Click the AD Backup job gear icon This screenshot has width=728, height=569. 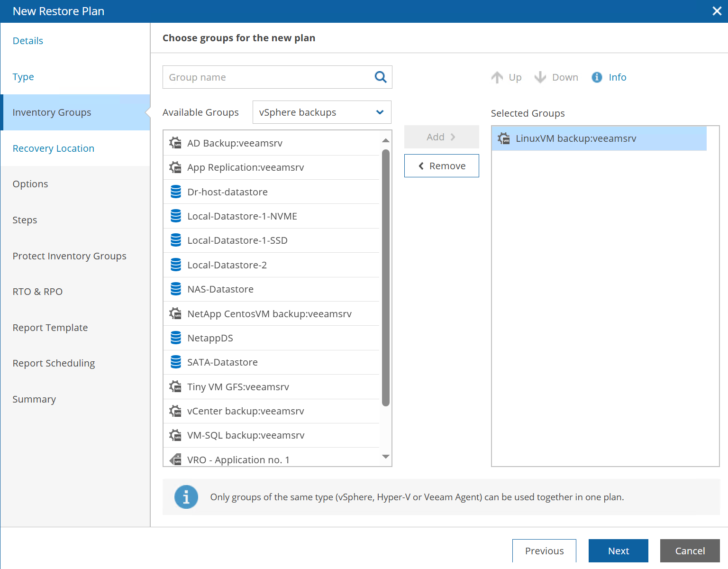[175, 143]
